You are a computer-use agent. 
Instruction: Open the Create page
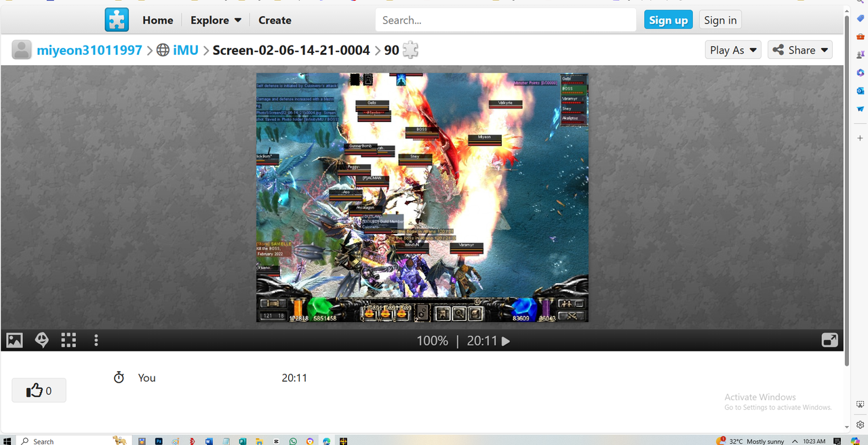click(275, 20)
